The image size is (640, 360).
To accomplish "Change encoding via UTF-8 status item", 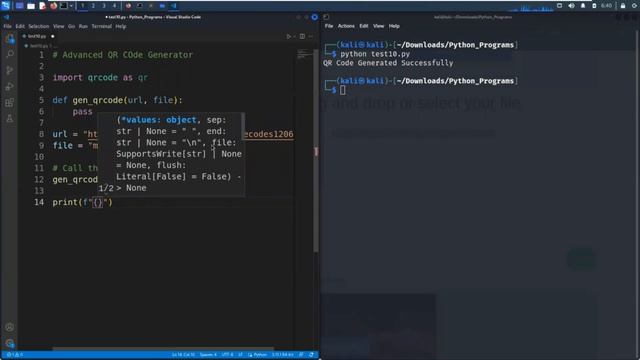I will [x=227, y=355].
